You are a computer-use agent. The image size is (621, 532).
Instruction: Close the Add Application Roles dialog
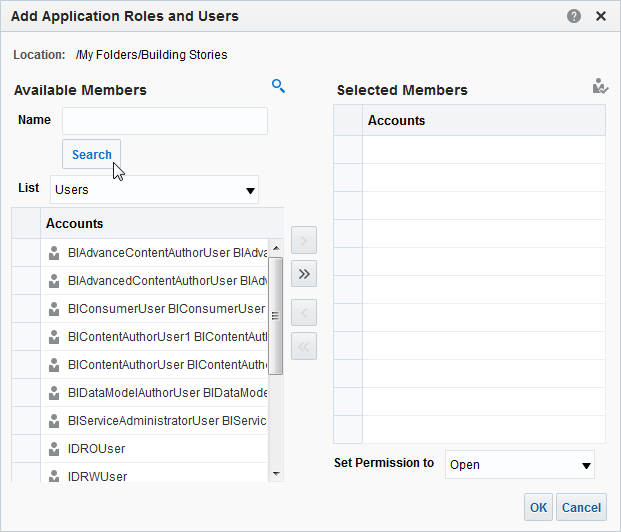(x=601, y=16)
